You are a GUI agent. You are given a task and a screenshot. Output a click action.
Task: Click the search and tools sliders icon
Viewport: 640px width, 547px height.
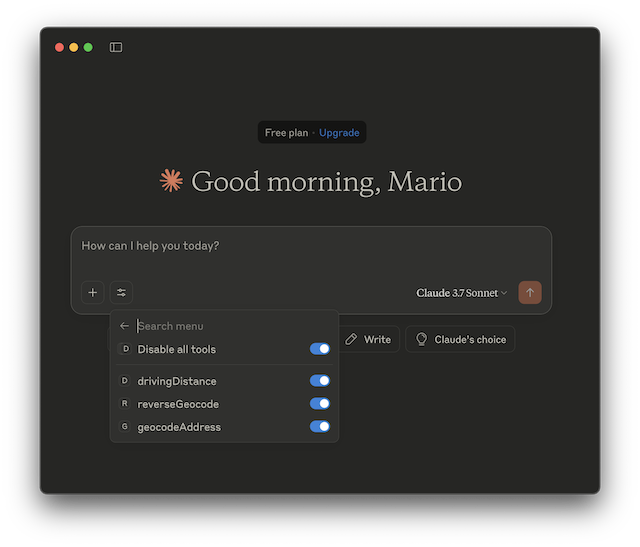click(x=121, y=292)
